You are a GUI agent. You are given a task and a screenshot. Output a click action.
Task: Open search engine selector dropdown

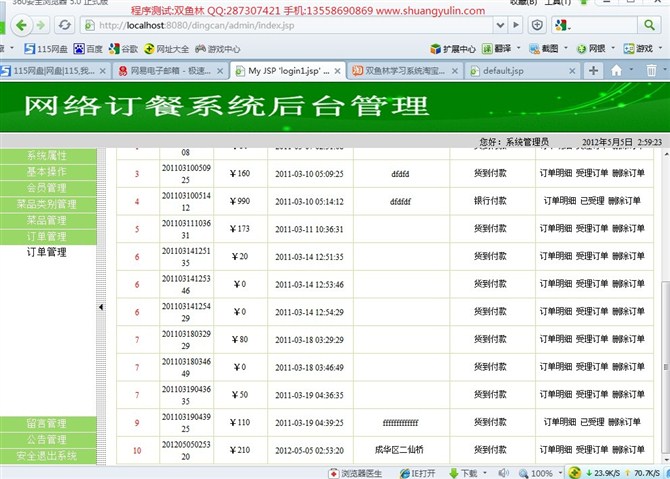tap(563, 26)
